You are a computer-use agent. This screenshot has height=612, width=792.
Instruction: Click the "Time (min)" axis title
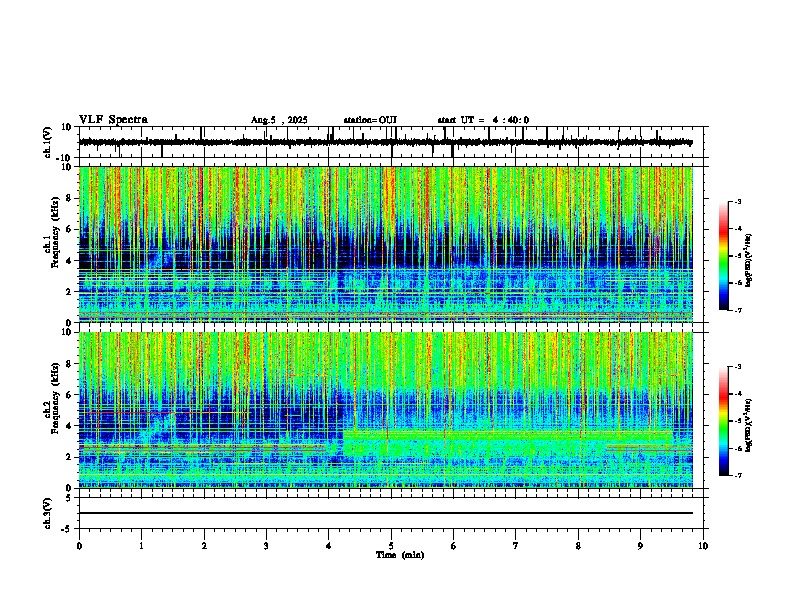point(400,555)
